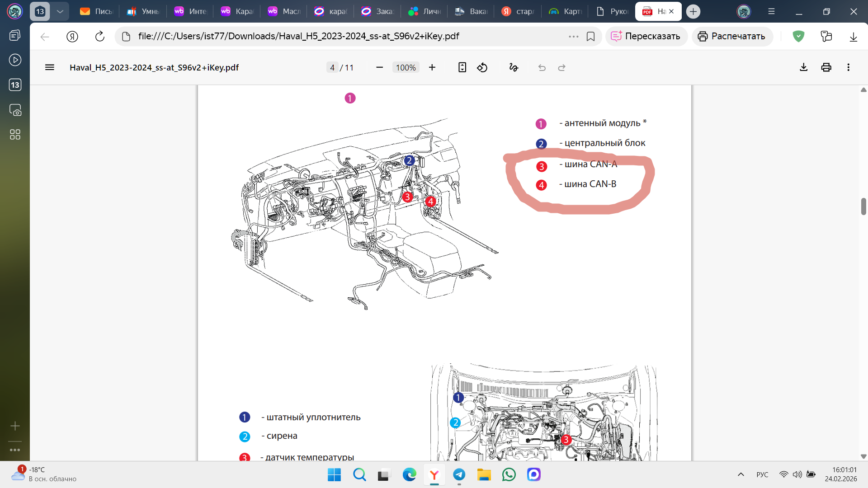Print the PDF using the printer icon

(x=826, y=68)
